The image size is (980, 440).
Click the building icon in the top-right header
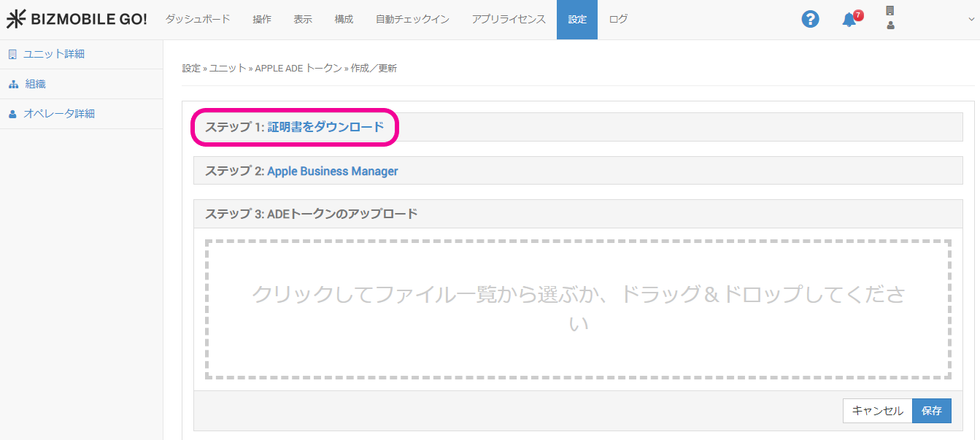click(890, 11)
